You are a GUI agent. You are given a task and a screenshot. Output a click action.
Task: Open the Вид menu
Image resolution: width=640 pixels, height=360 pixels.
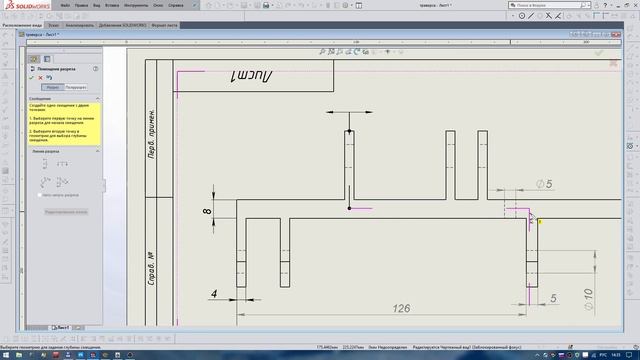(x=96, y=5)
